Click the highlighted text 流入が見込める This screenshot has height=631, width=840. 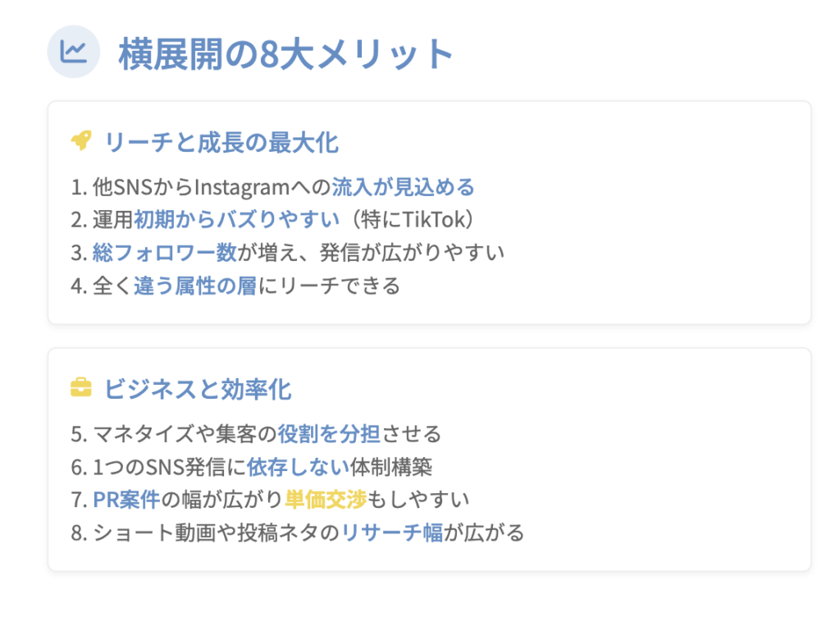click(403, 187)
